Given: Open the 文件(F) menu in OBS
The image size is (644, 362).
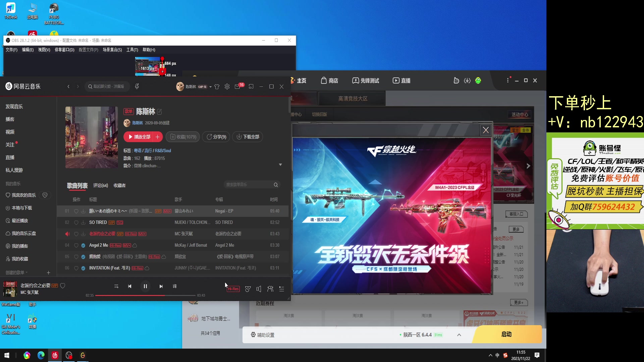Looking at the screenshot, I should point(11,50).
